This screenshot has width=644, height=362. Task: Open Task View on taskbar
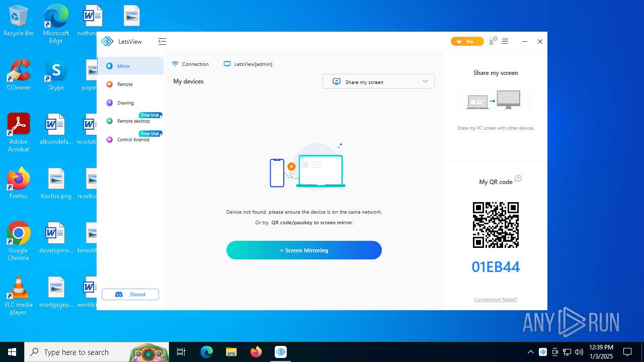181,352
